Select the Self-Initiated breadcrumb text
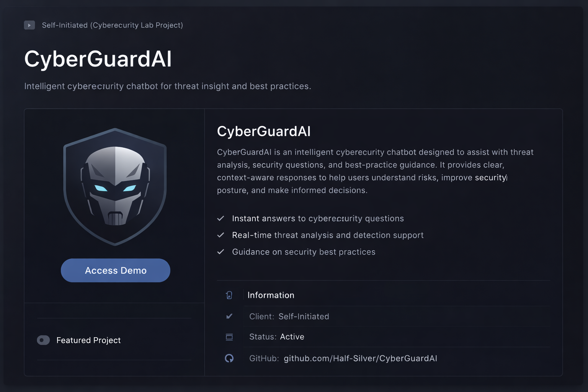 (x=112, y=25)
